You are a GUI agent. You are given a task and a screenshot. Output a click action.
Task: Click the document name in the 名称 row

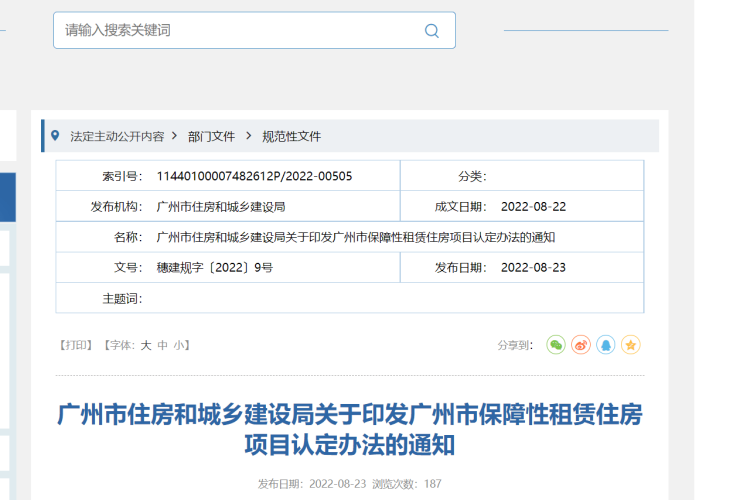point(355,237)
